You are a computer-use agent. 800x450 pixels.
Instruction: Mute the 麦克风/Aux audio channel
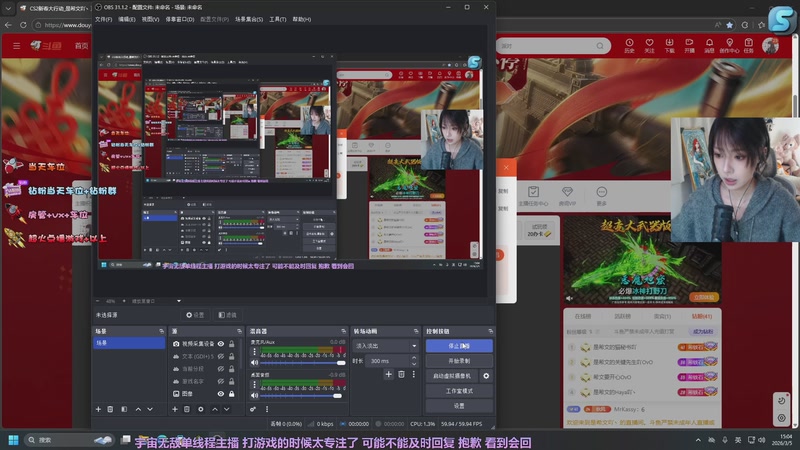point(254,363)
